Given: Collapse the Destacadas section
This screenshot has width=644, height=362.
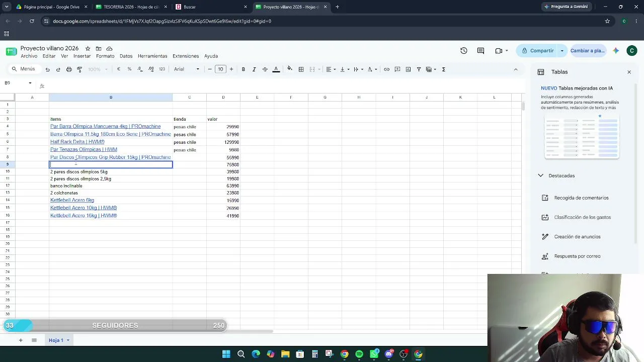Looking at the screenshot, I should 540,176.
